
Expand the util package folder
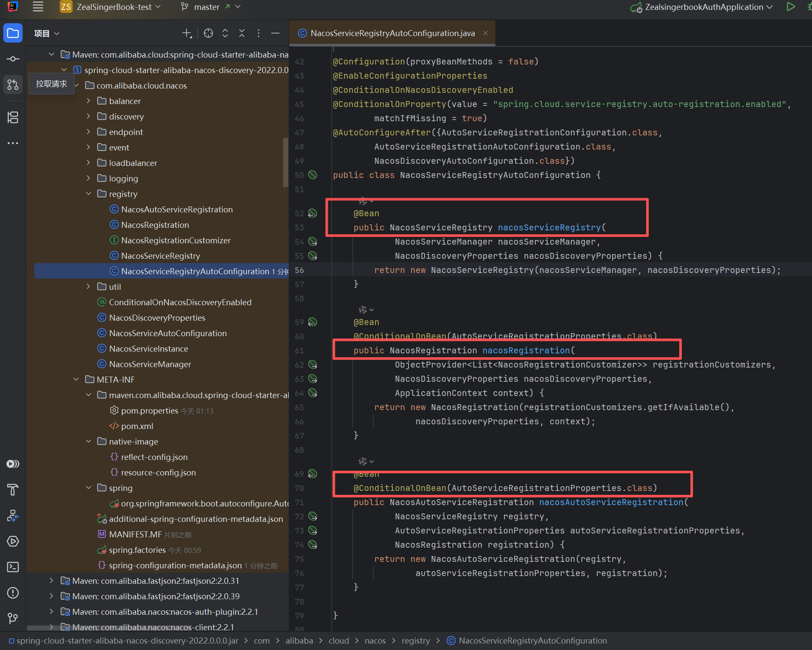(89, 287)
